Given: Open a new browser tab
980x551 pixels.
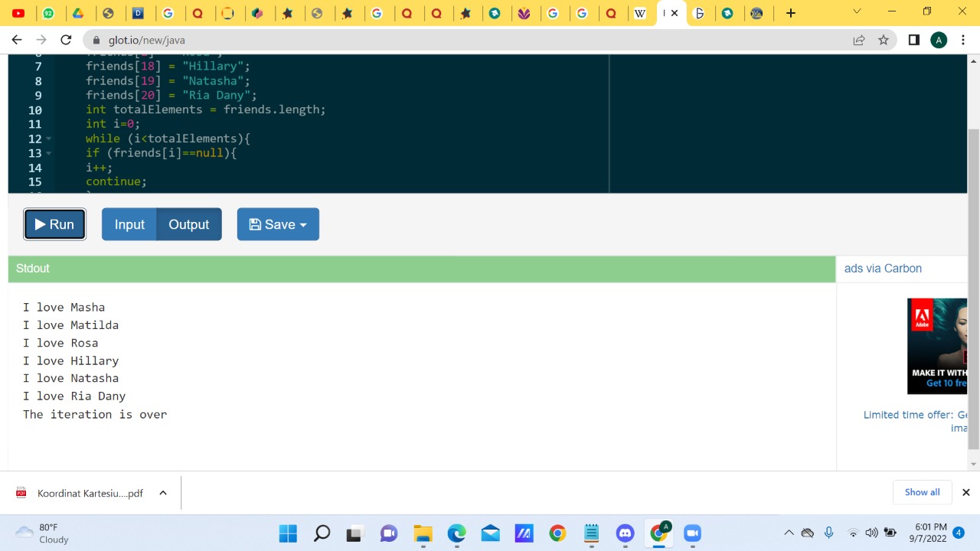Looking at the screenshot, I should click(x=791, y=13).
